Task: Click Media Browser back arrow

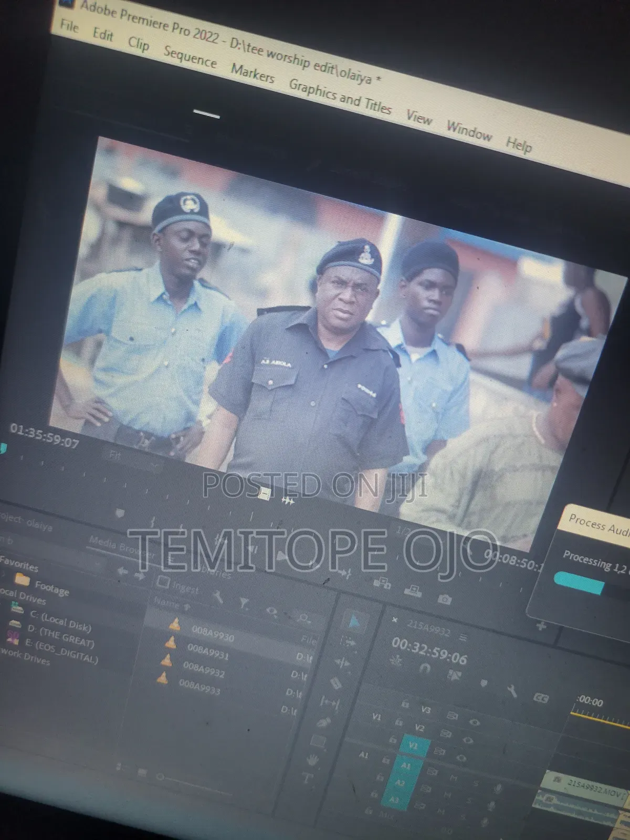Action: coord(122,571)
